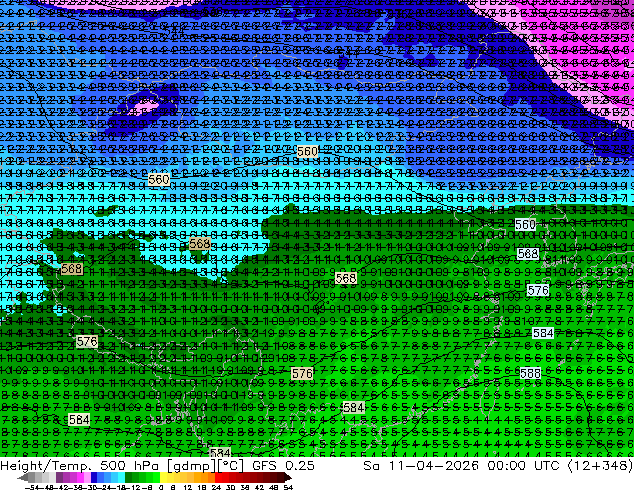The height and width of the screenshot is (490, 634).
Task: Select the dark blue legend swatch
Action: pyautogui.click(x=94, y=478)
